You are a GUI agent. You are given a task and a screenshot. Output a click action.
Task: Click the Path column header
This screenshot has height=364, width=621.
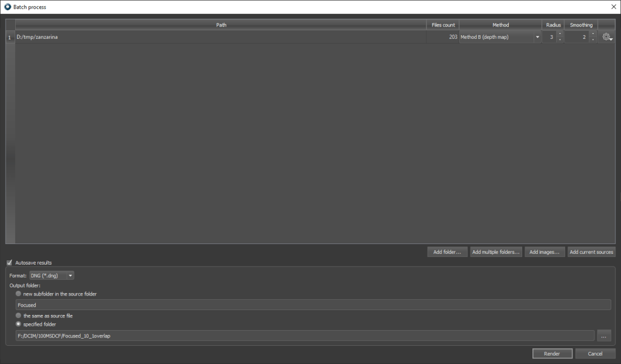[221, 25]
